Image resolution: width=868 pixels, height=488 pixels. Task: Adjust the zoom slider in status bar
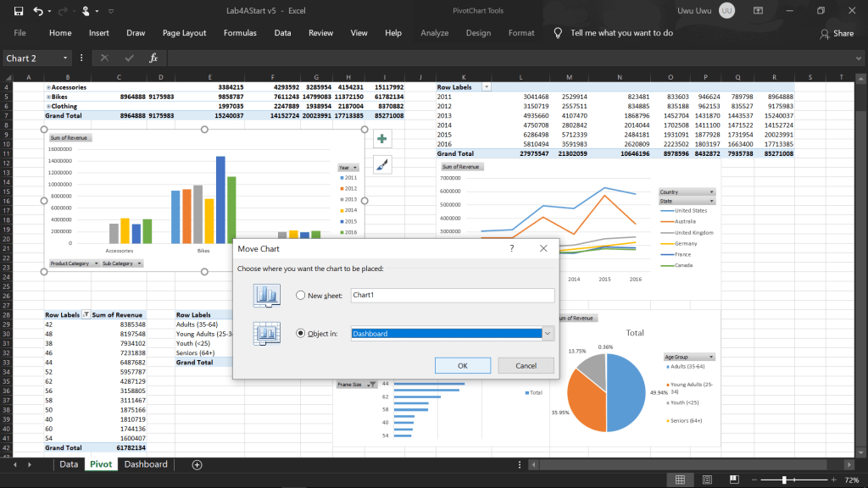coord(784,480)
